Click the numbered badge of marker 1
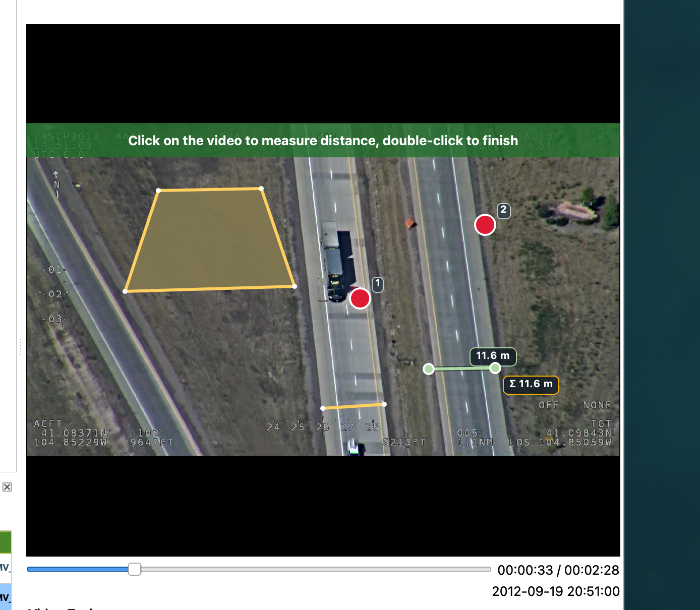This screenshot has width=700, height=610. point(378,284)
